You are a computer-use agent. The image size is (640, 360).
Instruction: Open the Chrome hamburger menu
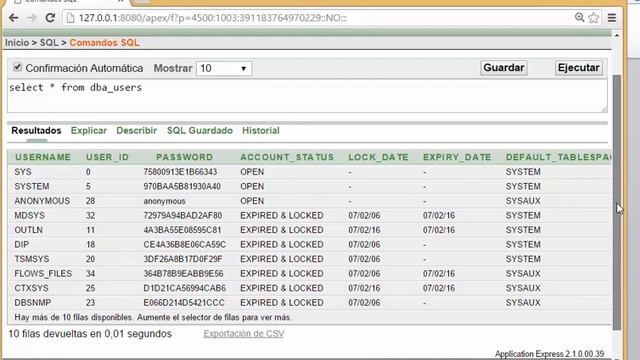tap(612, 18)
